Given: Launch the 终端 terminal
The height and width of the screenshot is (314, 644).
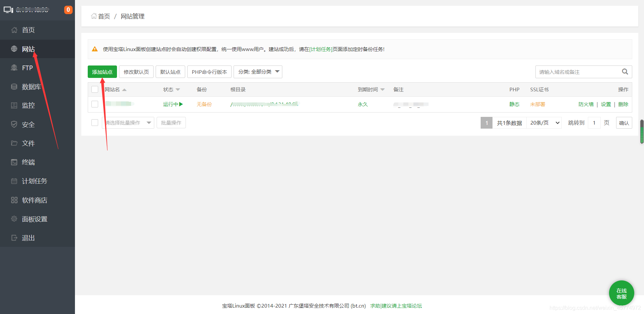Looking at the screenshot, I should coord(28,162).
